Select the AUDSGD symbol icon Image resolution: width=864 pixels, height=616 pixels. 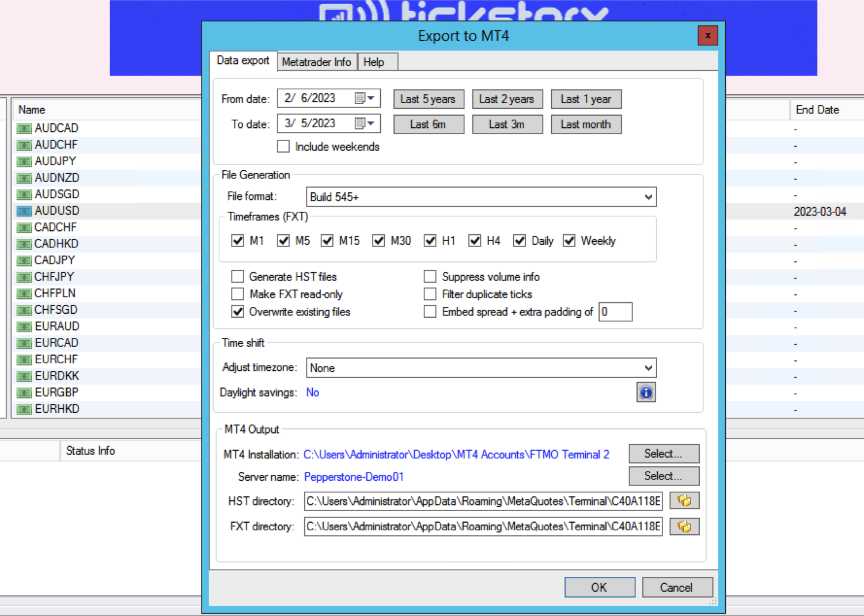[x=24, y=195]
